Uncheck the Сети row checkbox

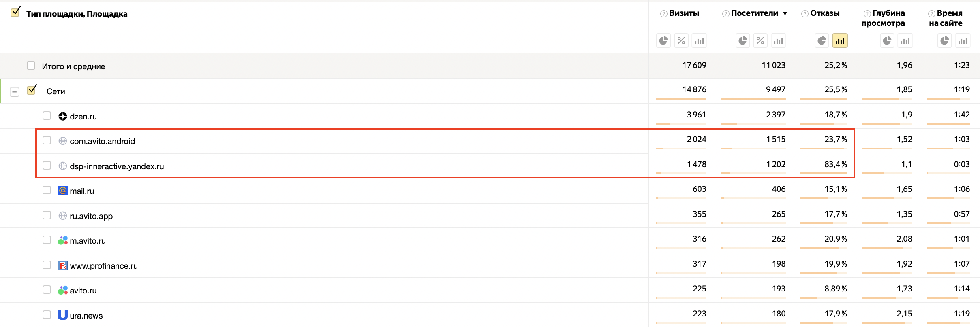[x=32, y=90]
